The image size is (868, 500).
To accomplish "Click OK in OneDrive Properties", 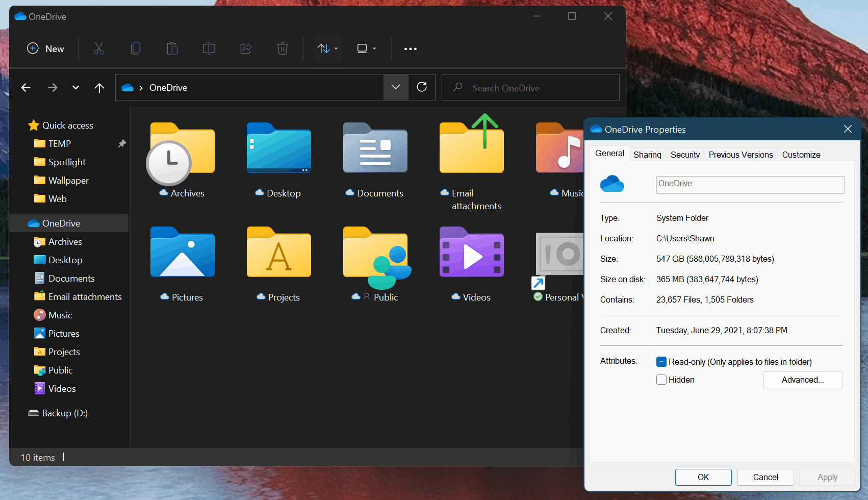I will pos(703,477).
